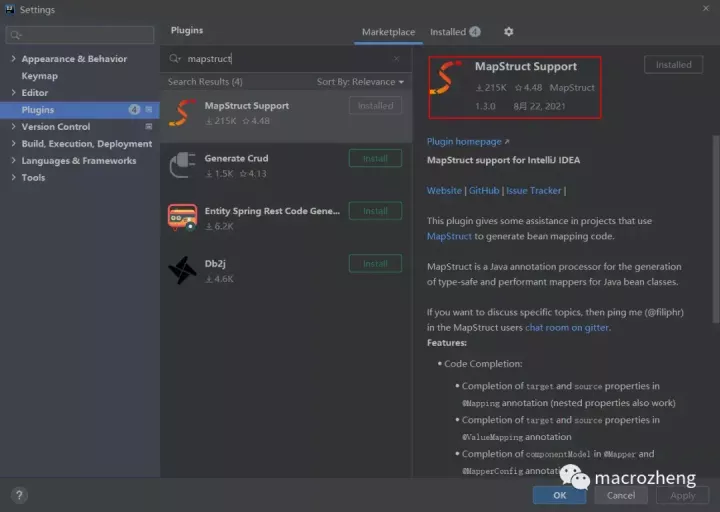Click the Installed tab count badge
Viewport: 720px width, 512px height.
point(475,32)
